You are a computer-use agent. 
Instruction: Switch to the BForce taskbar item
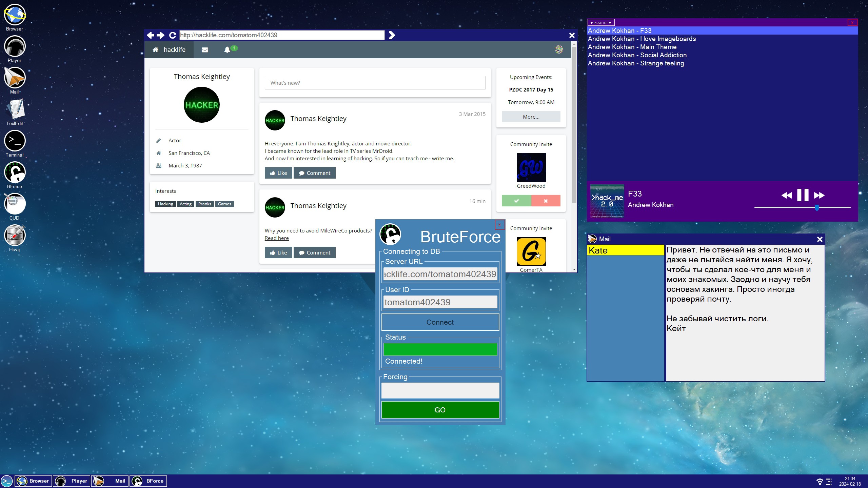148,481
